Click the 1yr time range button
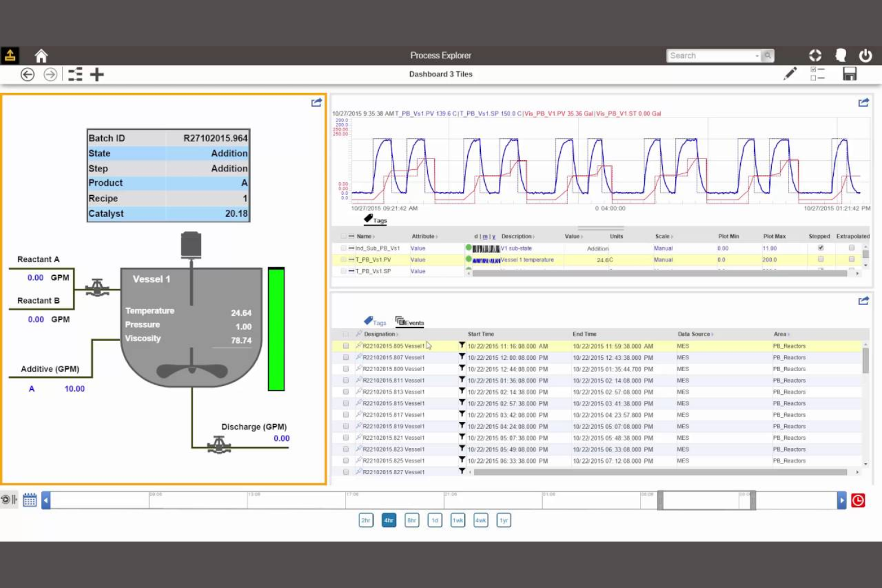 (504, 520)
